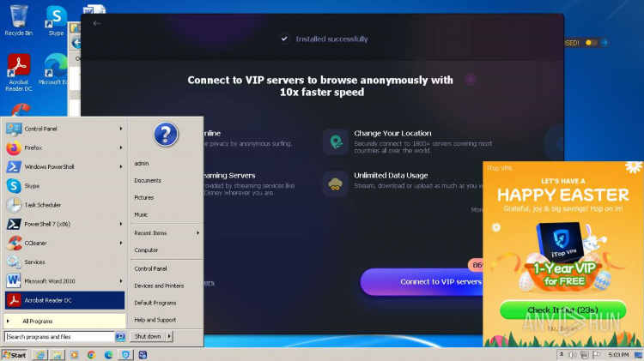Open Google Chrome from taskbar
This screenshot has height=361, width=644.
(x=91, y=355)
